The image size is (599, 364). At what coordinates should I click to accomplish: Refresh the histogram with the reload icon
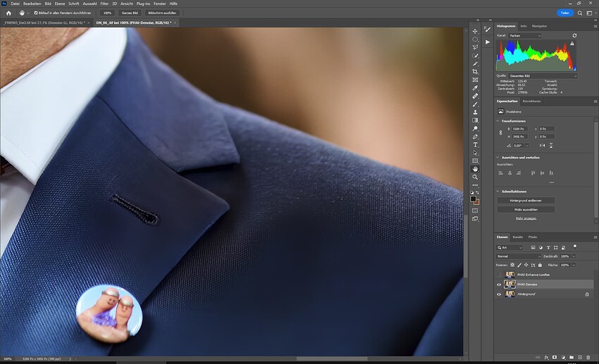click(574, 35)
